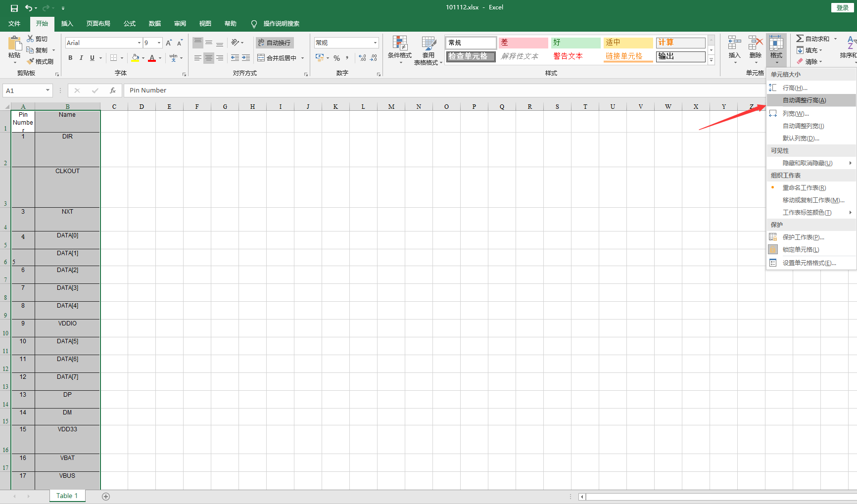Apply the 检查单元格 cell style
Viewport: 857px width, 504px height.
[x=471, y=56]
